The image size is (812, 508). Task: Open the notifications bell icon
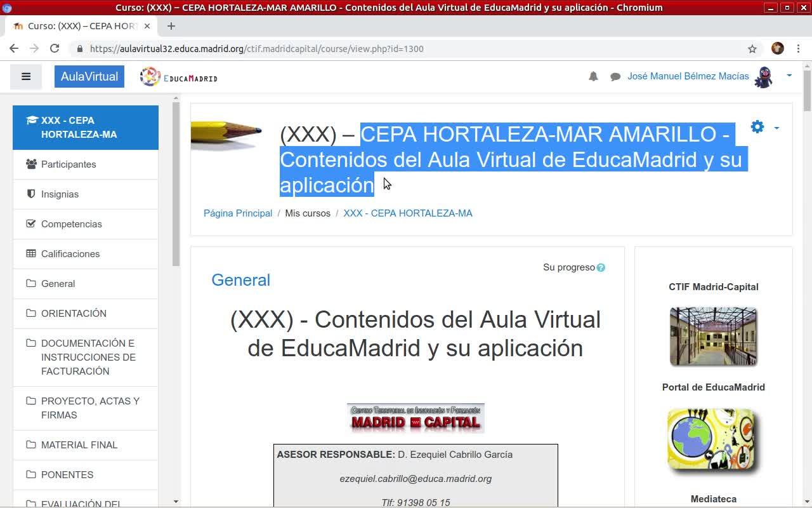coord(593,76)
